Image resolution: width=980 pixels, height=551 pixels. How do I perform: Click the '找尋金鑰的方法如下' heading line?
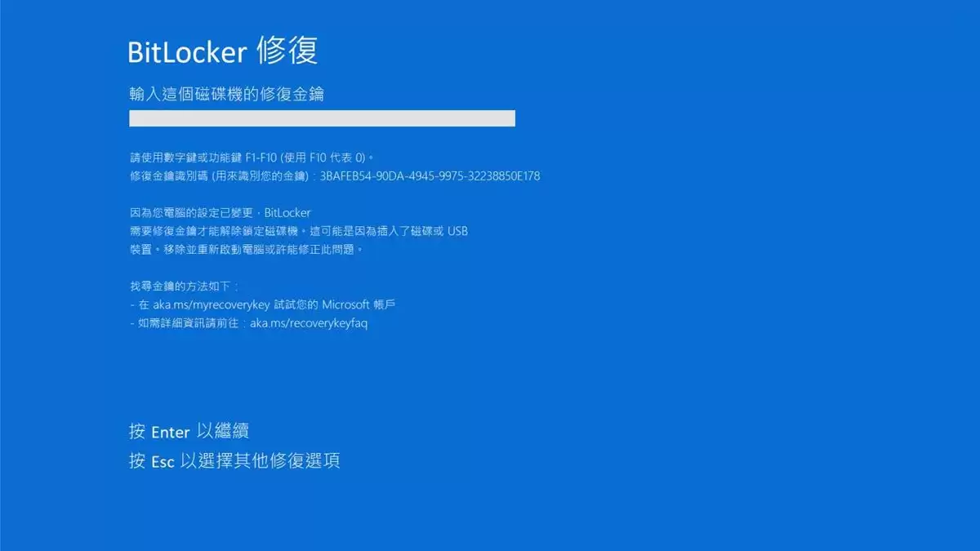tap(184, 287)
